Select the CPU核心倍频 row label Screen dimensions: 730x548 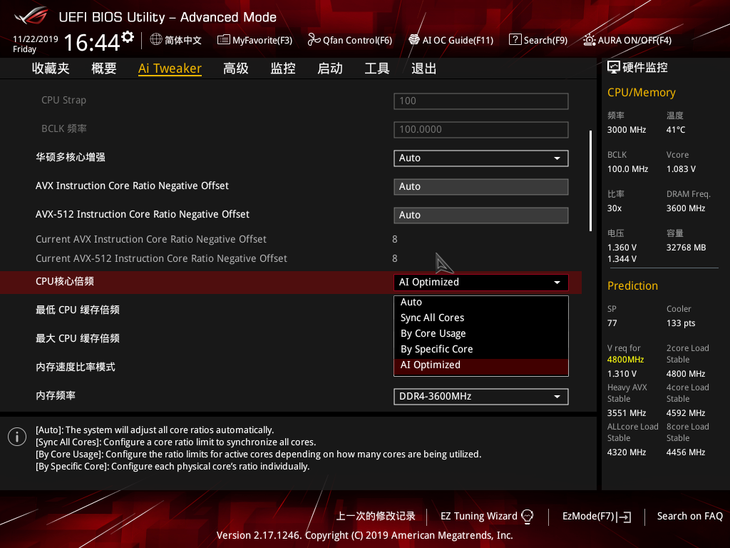(65, 281)
